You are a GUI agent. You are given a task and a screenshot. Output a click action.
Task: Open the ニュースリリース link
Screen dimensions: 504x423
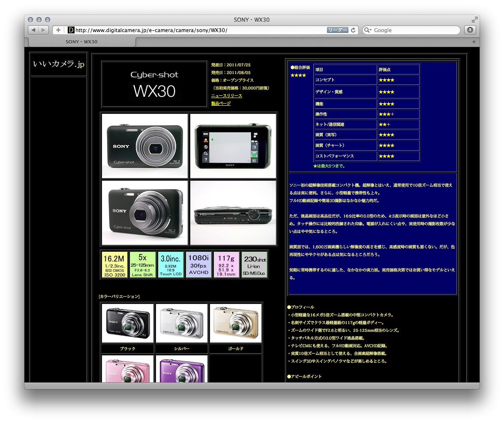pyautogui.click(x=227, y=96)
